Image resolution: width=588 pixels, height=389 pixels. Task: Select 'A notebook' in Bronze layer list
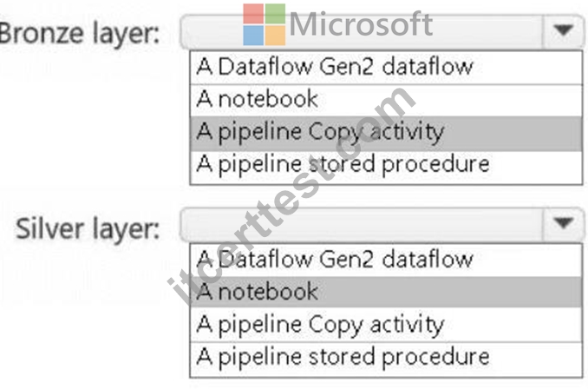click(386, 100)
